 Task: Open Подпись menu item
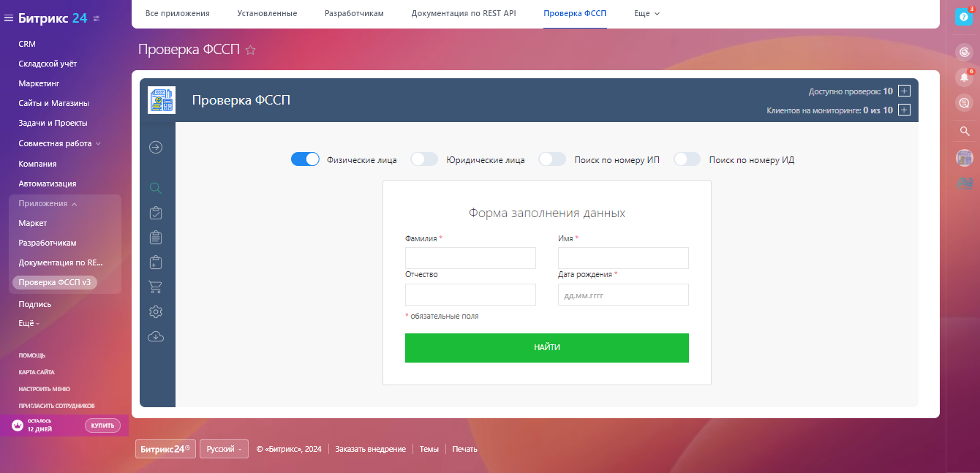coord(35,304)
